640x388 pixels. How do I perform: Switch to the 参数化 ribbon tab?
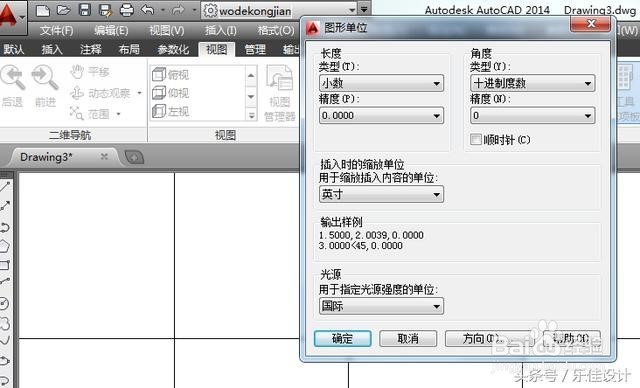(x=173, y=49)
